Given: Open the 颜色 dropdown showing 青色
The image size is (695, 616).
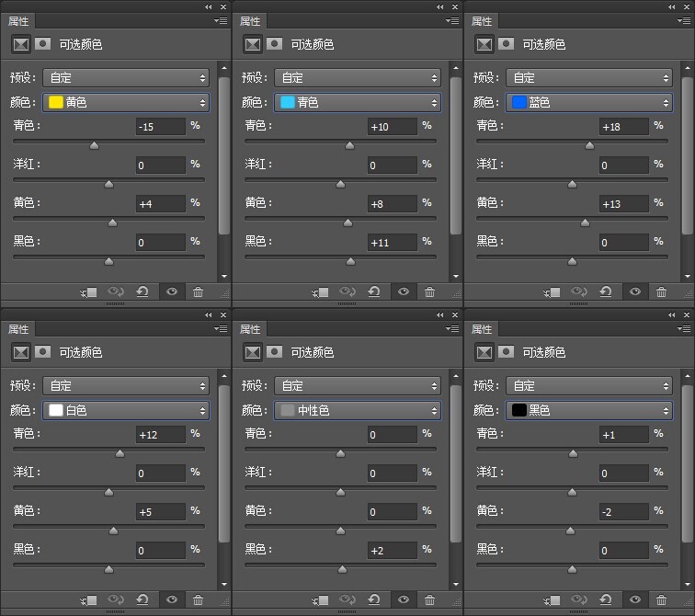Looking at the screenshot, I should tap(358, 102).
